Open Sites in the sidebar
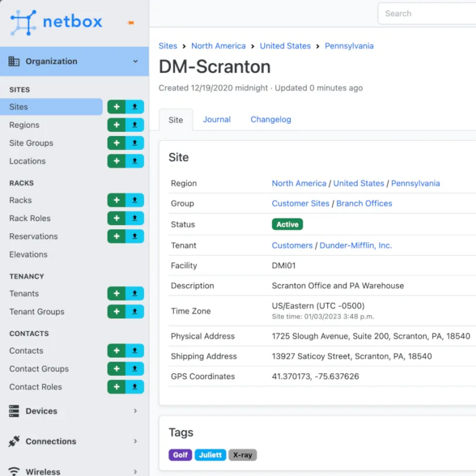476x476 pixels. point(51,107)
